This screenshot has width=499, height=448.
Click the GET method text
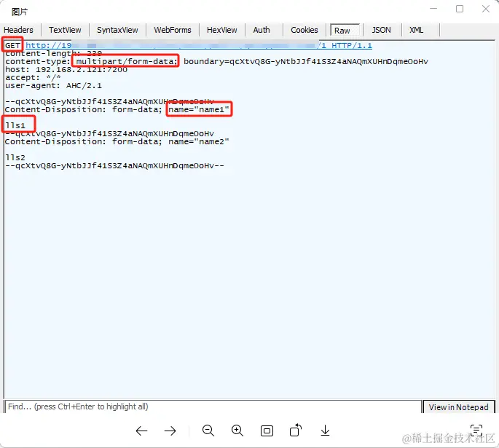(12, 45)
